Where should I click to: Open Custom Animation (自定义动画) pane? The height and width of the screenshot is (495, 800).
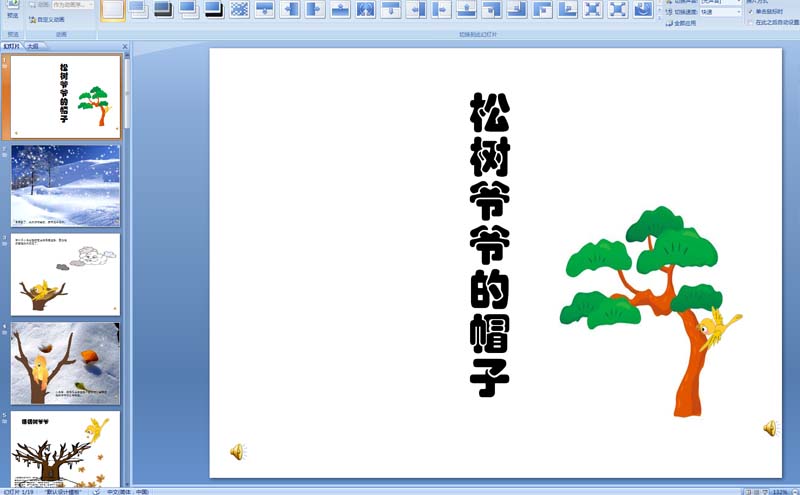coord(47,19)
